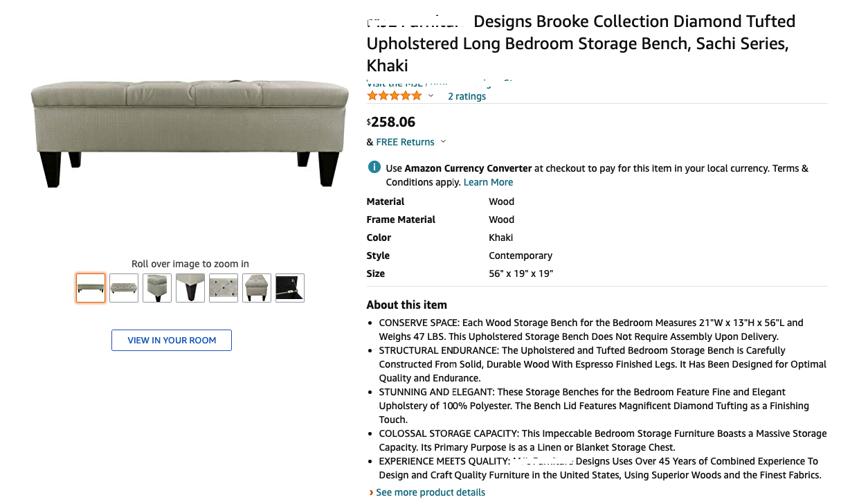Viewport: 841px width, 504px height.
Task: Open the 2 ratings link
Action: (467, 96)
